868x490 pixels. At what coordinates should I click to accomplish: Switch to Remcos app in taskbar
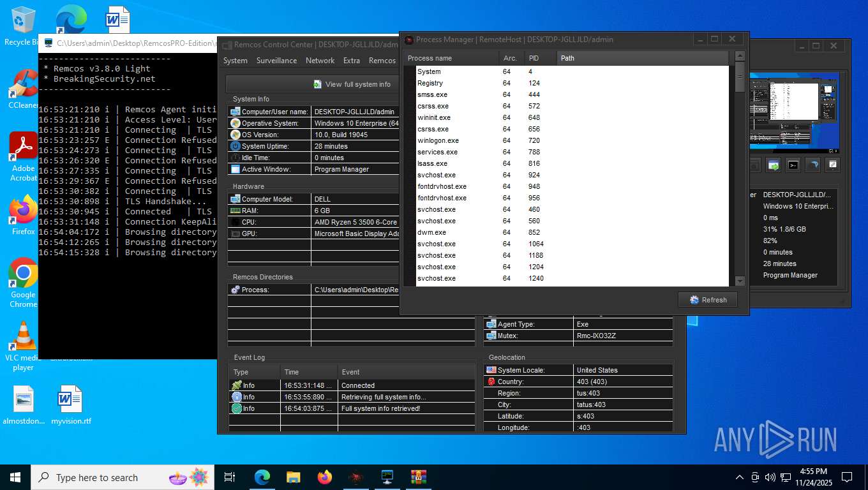pyautogui.click(x=355, y=477)
